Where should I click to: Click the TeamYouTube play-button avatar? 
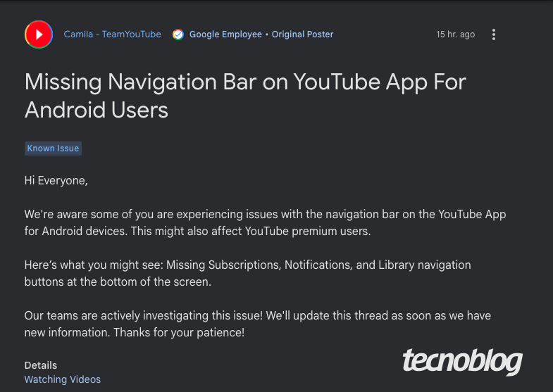39,34
